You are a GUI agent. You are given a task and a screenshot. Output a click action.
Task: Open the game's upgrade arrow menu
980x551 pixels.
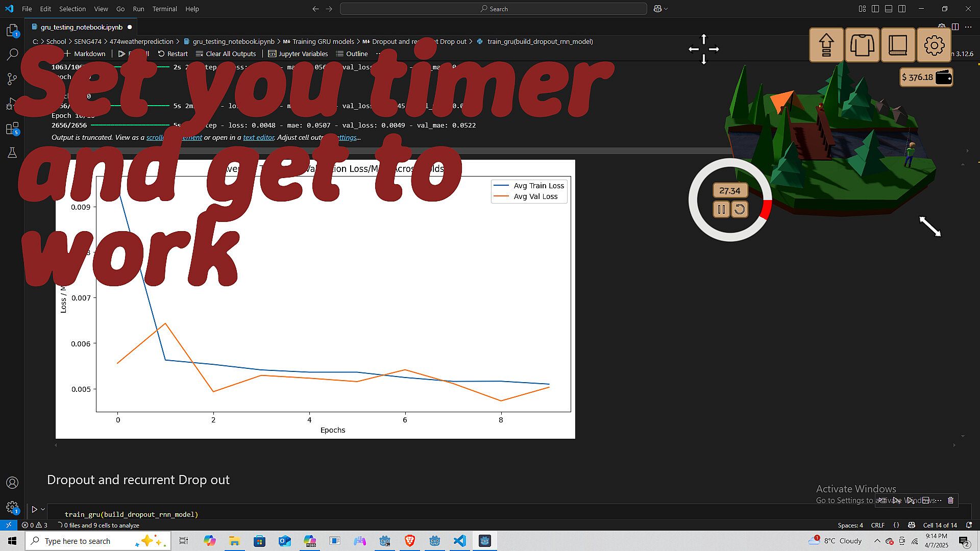(826, 45)
